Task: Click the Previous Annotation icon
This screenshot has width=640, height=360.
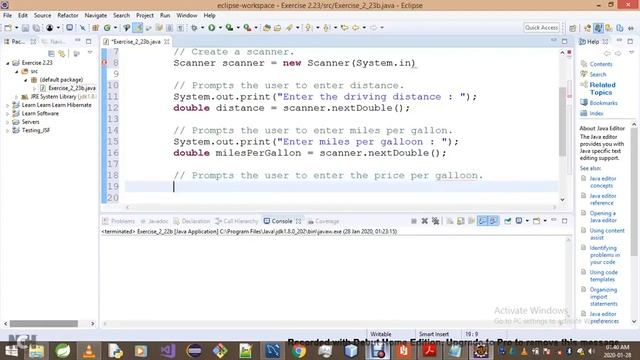Action: pyautogui.click(x=326, y=28)
